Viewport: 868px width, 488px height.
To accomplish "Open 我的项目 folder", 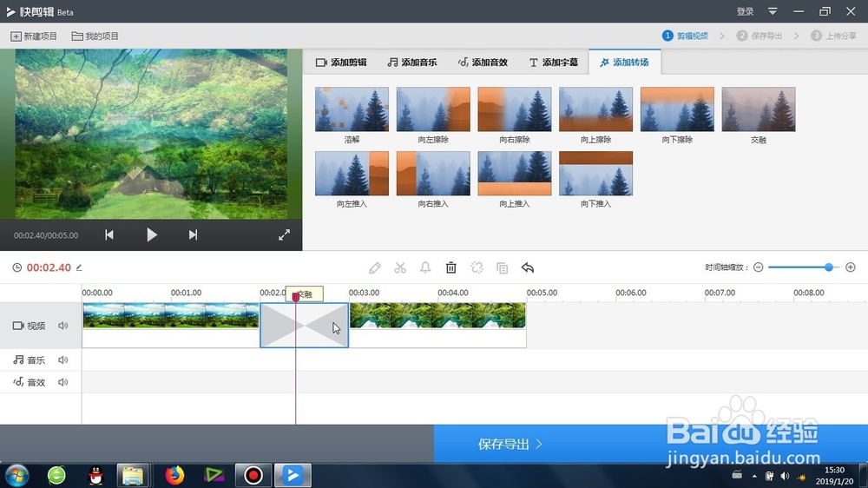I will (95, 36).
